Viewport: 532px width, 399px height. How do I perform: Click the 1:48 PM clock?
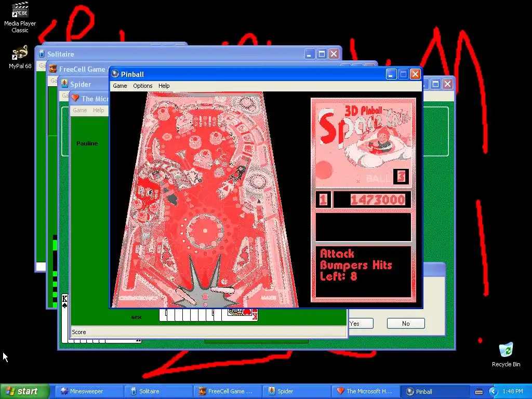(x=513, y=391)
